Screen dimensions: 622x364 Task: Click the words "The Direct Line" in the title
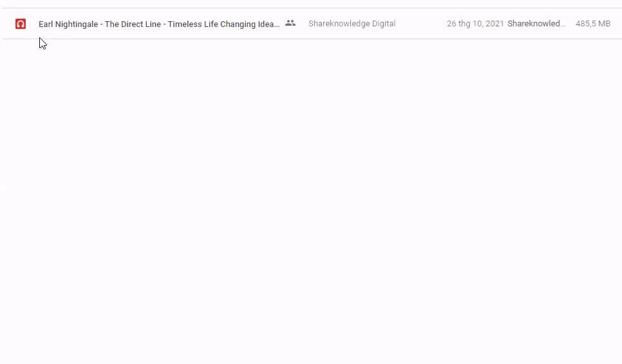[133, 24]
